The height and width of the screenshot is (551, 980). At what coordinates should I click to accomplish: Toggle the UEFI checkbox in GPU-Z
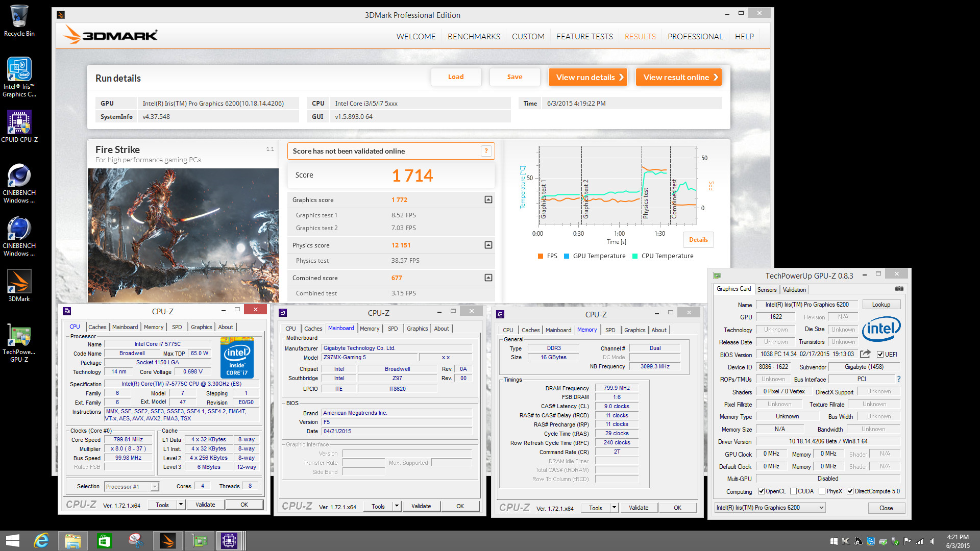880,355
